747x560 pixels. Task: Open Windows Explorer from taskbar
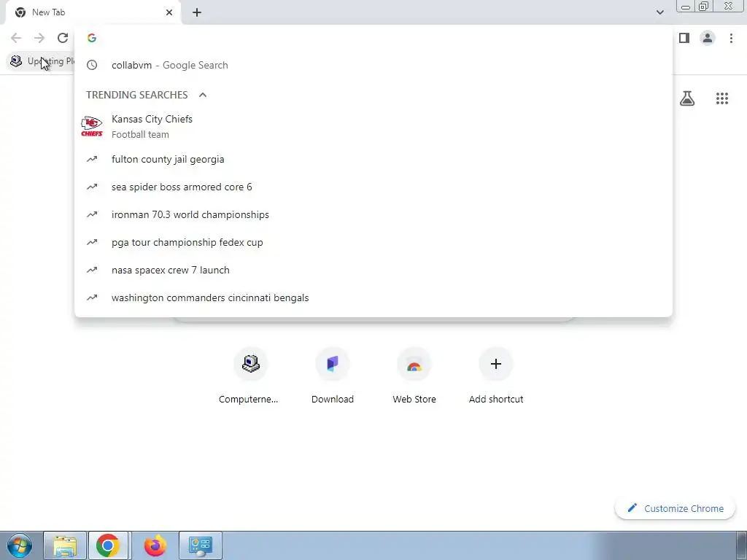65,545
